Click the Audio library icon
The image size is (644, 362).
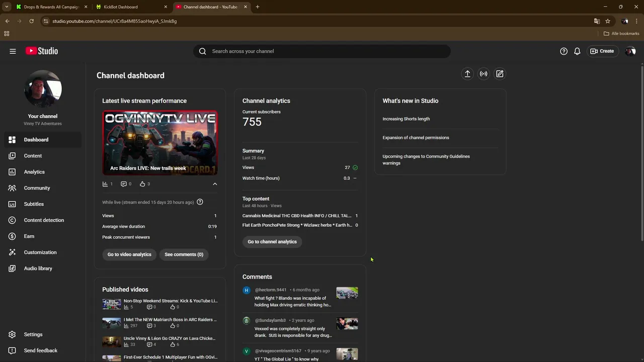pos(12,268)
